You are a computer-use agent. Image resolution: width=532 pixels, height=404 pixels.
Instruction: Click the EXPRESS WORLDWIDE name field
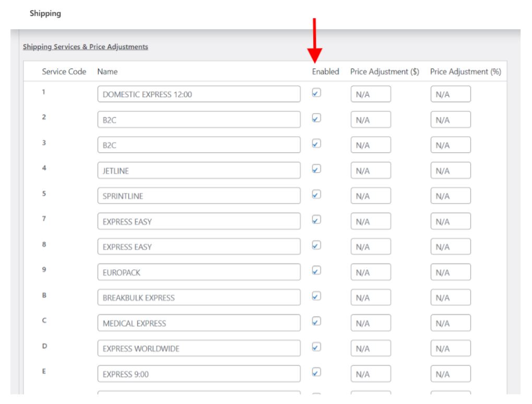[x=199, y=348]
